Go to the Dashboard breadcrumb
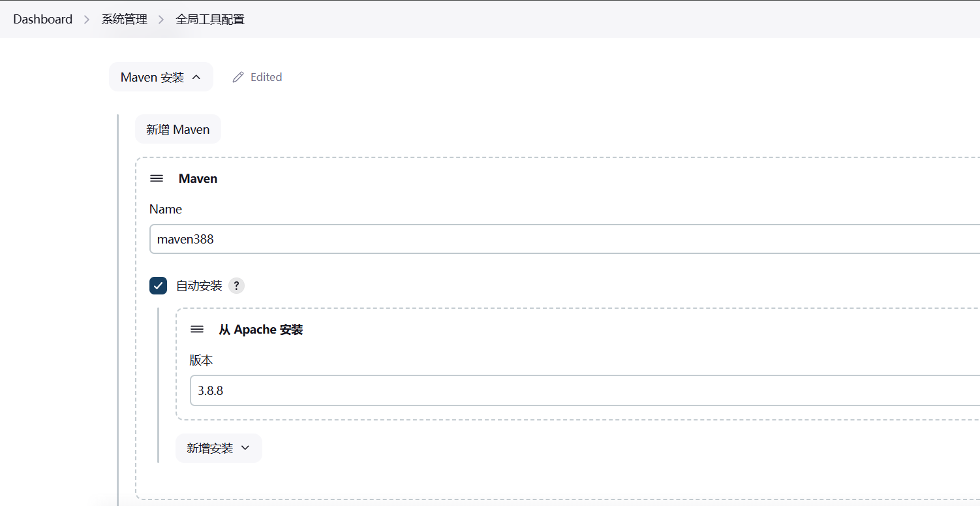Viewport: 980px width, 506px height. [42, 20]
